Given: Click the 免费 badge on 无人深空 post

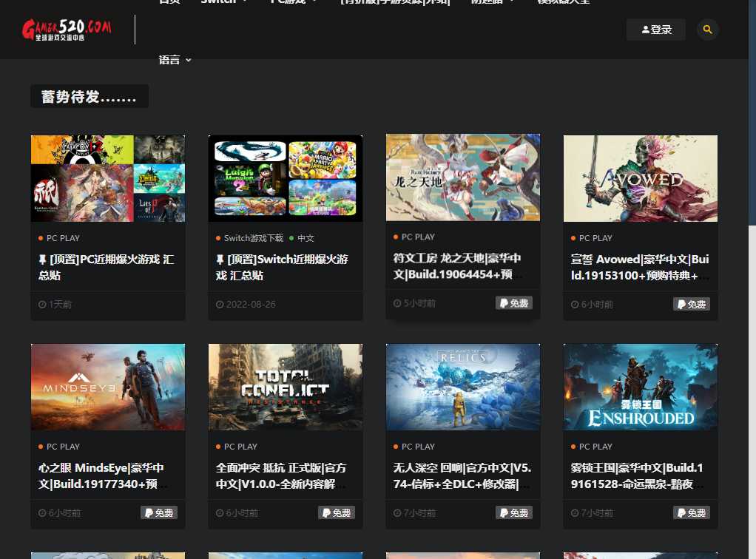Looking at the screenshot, I should point(514,512).
